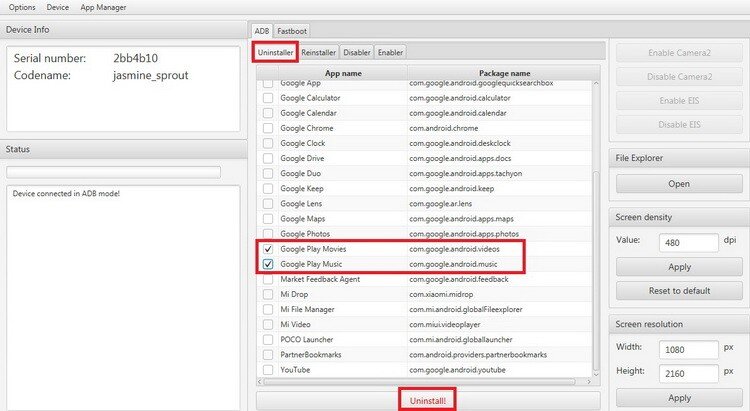Check the Google Keep checkbox

(268, 189)
